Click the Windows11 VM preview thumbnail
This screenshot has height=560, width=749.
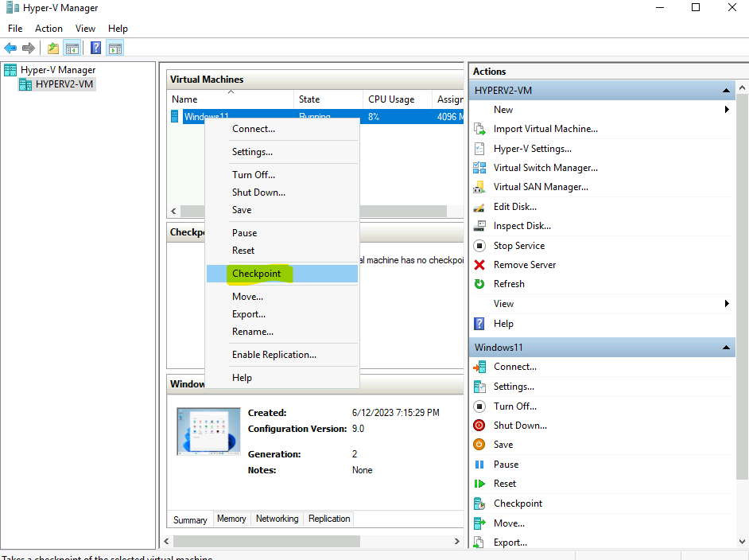209,431
